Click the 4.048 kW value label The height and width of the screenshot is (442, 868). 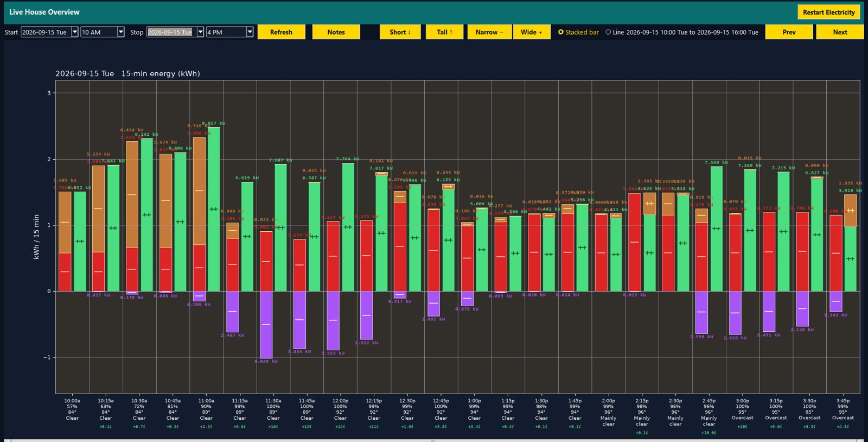266,361
